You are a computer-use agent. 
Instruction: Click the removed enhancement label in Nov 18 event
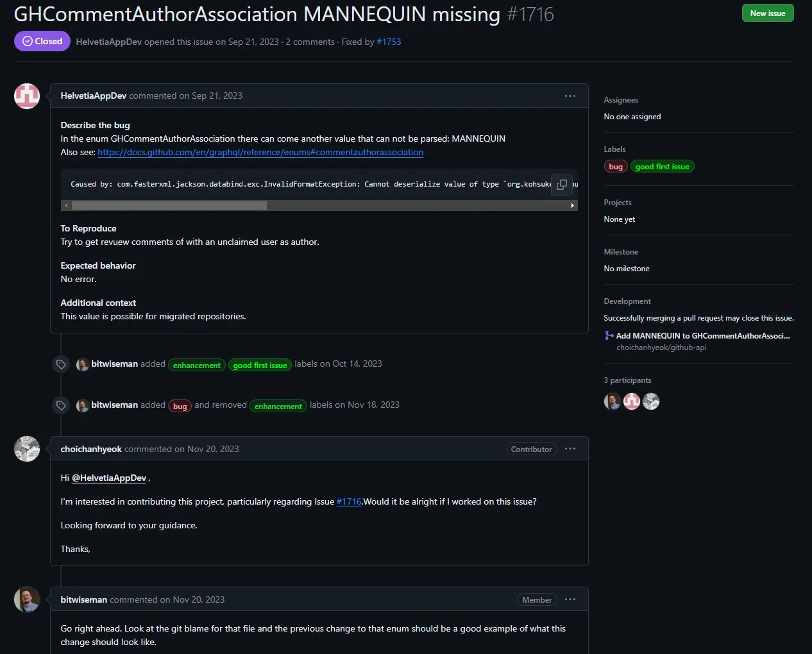[x=278, y=406]
